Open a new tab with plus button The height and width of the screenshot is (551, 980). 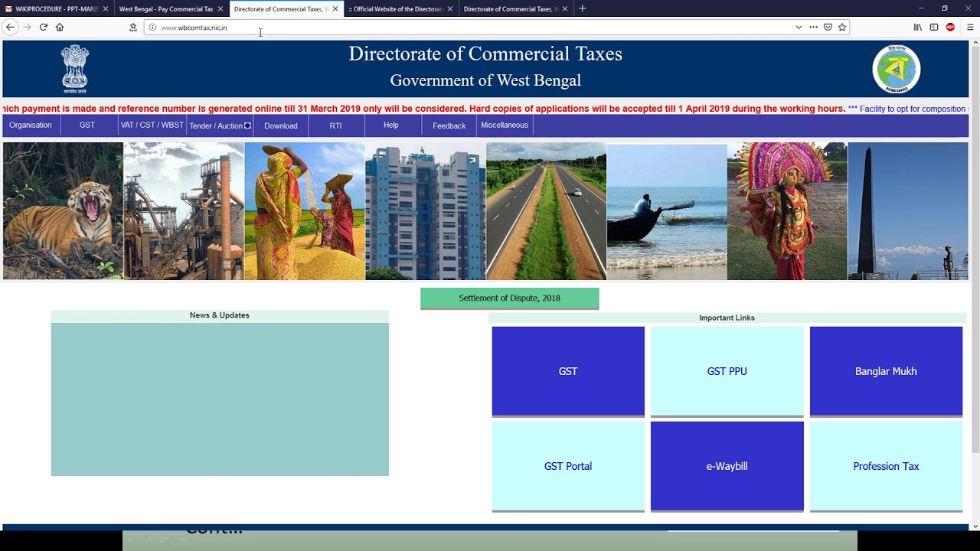(x=582, y=8)
